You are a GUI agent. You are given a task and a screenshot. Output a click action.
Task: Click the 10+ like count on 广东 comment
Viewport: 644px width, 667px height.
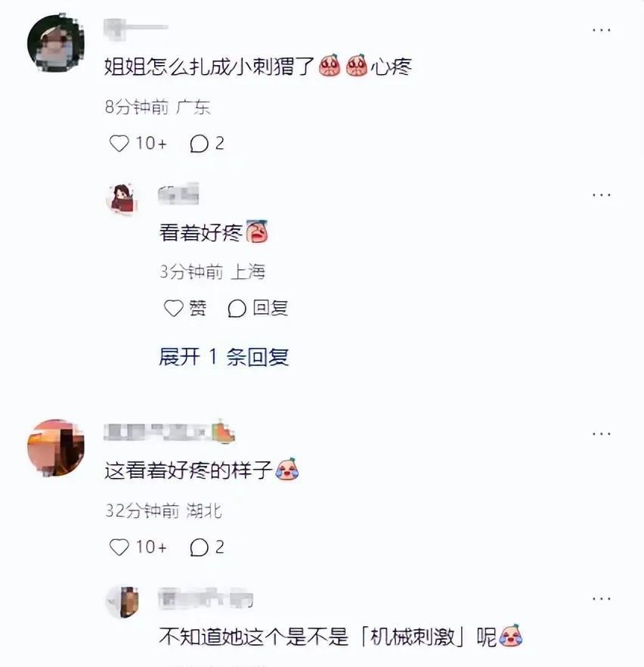point(151,144)
